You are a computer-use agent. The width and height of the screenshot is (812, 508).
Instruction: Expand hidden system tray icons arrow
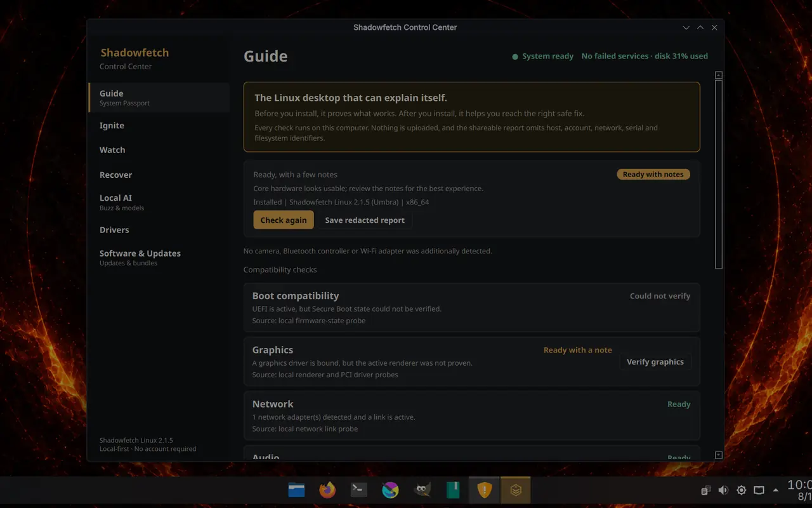pos(775,490)
